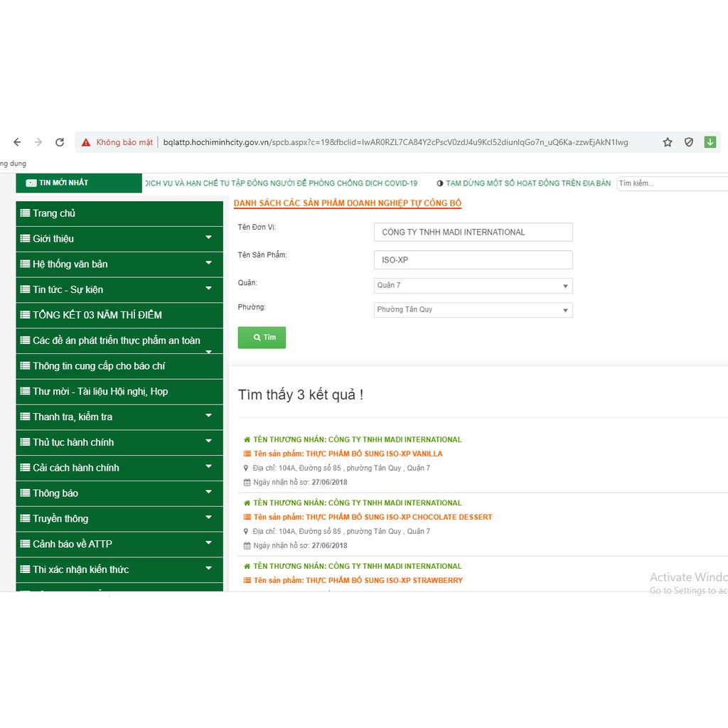The width and height of the screenshot is (728, 728).
Task: Open the shield extension icon
Action: [689, 142]
